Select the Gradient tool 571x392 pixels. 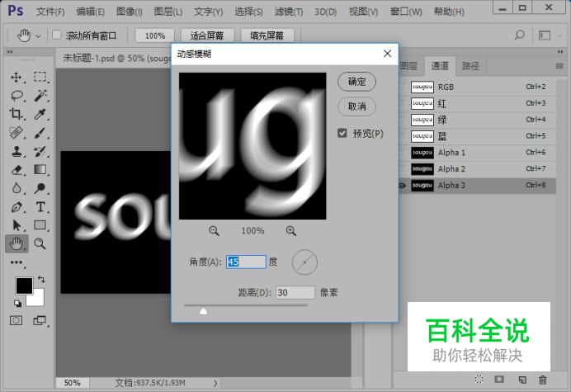click(x=40, y=170)
